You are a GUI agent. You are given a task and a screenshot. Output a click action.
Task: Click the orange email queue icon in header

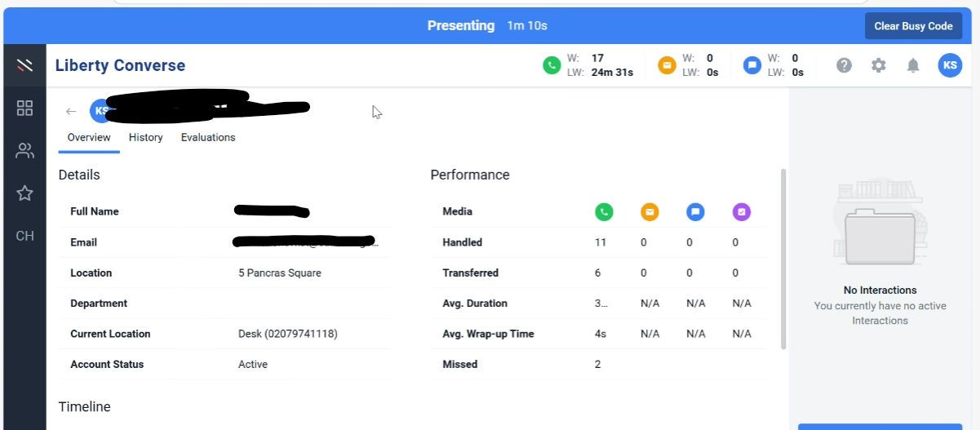pos(667,65)
